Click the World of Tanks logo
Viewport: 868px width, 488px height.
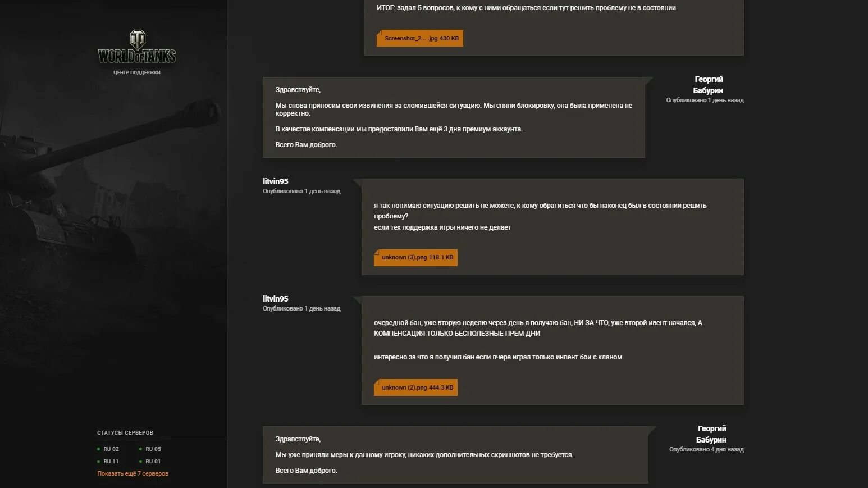coord(137,47)
